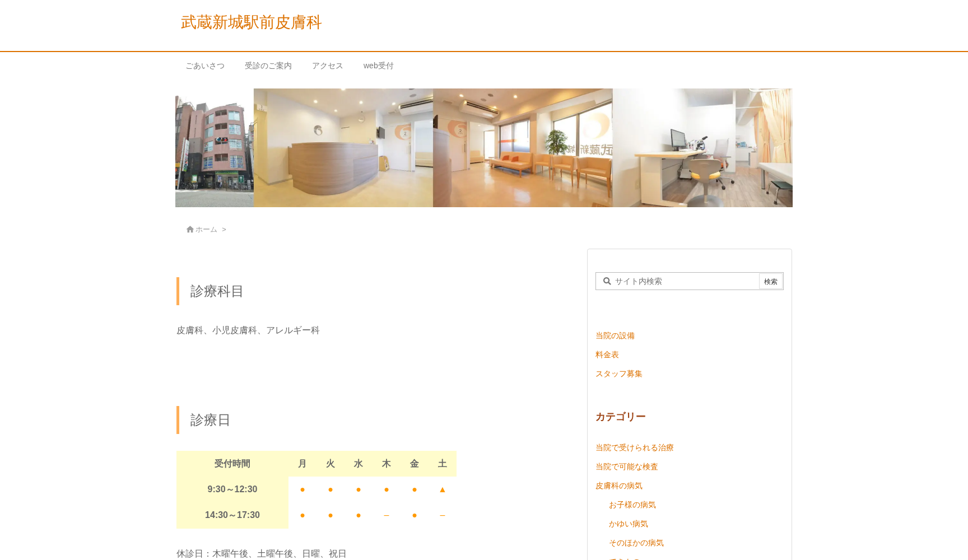Click the サイト内検索 input field
The height and width of the screenshot is (560, 968).
tap(685, 281)
